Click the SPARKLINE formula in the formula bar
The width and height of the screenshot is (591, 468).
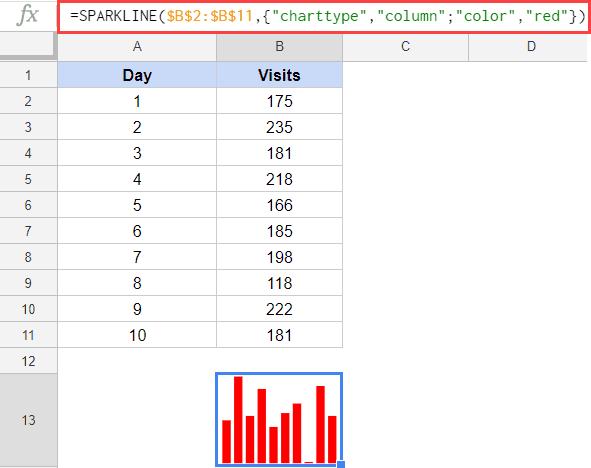point(327,16)
